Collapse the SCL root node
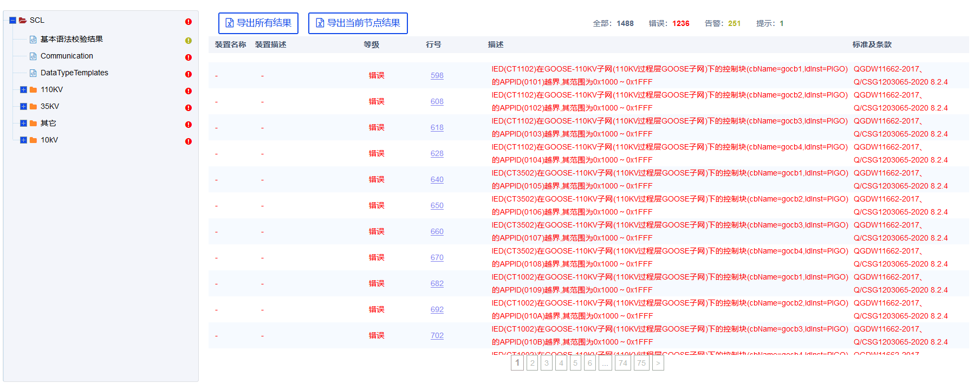 point(13,21)
